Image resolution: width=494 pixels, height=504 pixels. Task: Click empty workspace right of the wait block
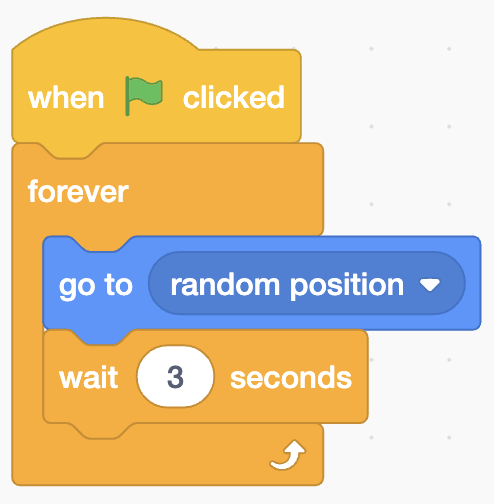click(x=430, y=377)
